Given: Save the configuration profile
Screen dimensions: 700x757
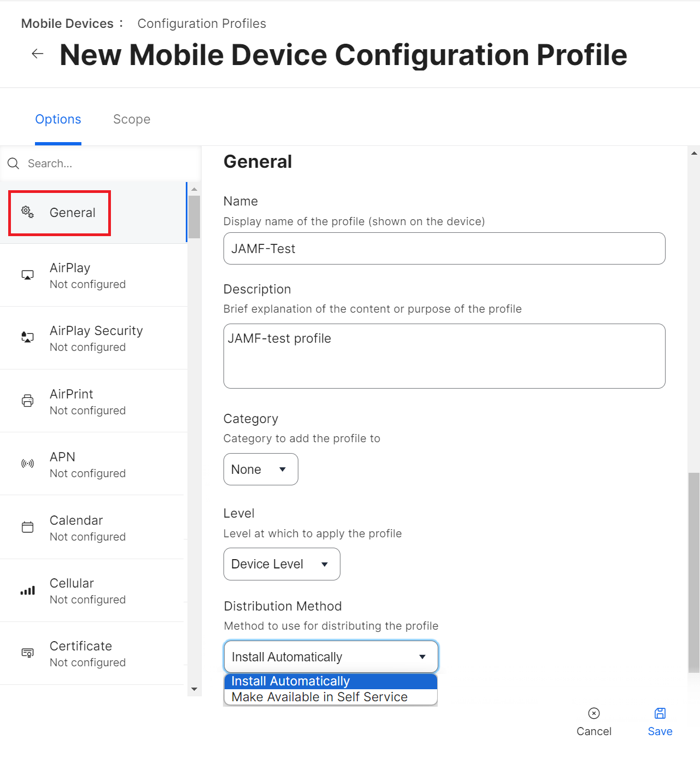Looking at the screenshot, I should pos(660,721).
